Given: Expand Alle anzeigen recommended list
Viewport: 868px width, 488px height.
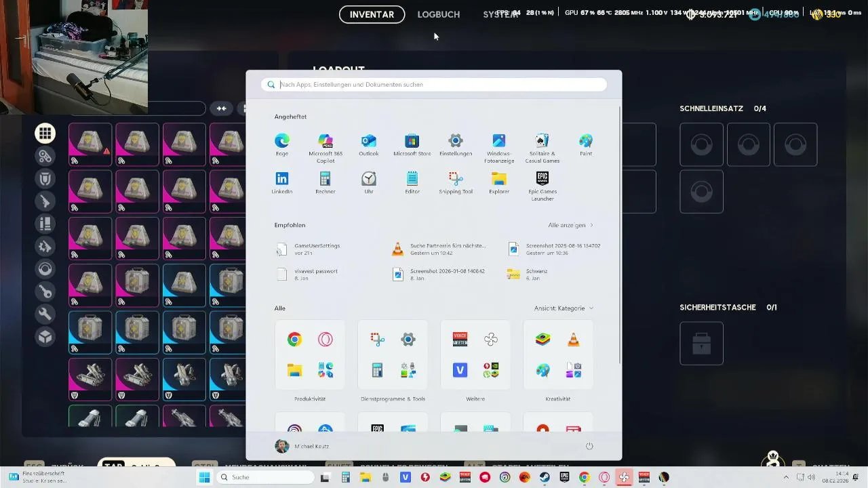Looking at the screenshot, I should (x=570, y=225).
